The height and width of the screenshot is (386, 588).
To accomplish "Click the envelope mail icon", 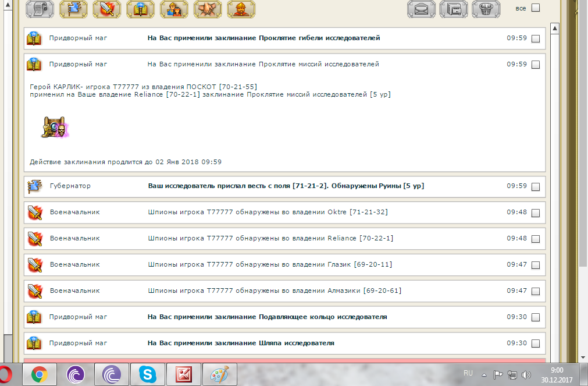I will click(x=421, y=9).
